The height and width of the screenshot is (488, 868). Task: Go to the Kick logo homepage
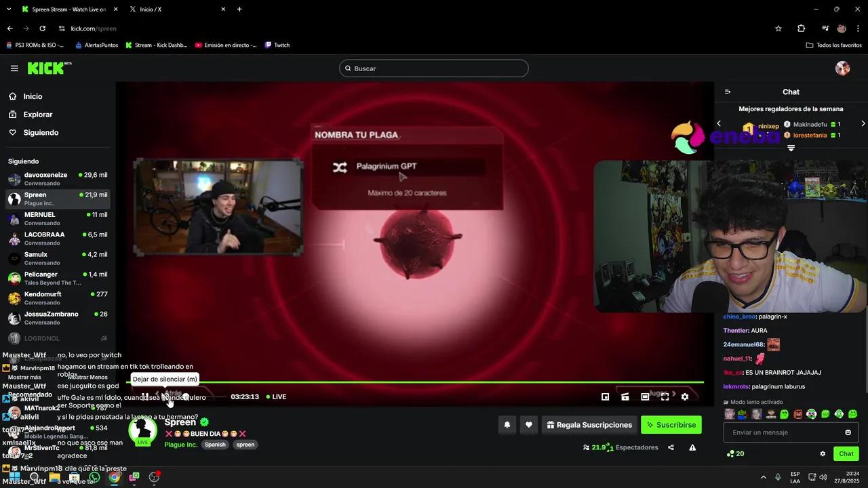point(49,68)
